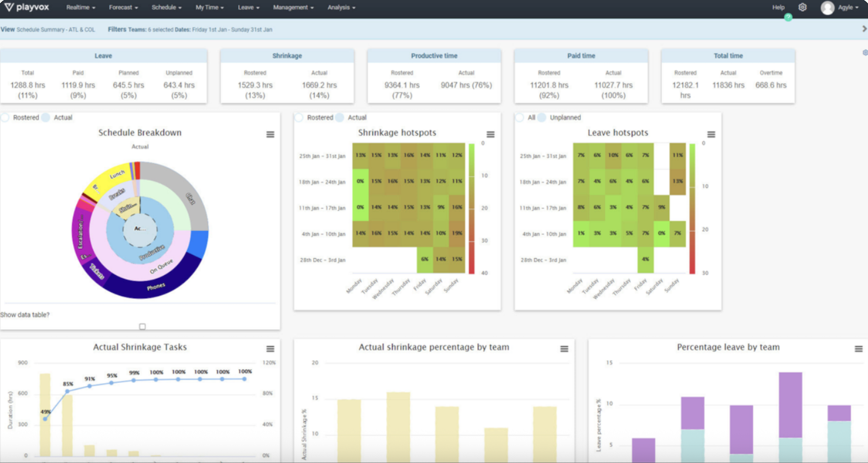Open the Help link

778,8
